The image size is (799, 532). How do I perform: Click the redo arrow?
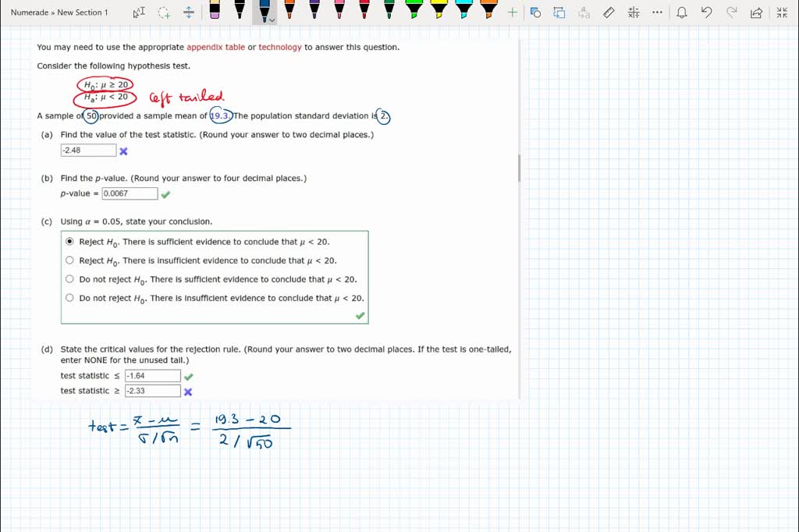pyautogui.click(x=730, y=12)
